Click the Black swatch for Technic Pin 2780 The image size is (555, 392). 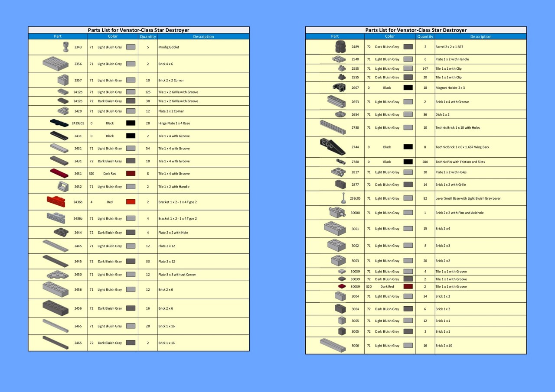(408, 162)
